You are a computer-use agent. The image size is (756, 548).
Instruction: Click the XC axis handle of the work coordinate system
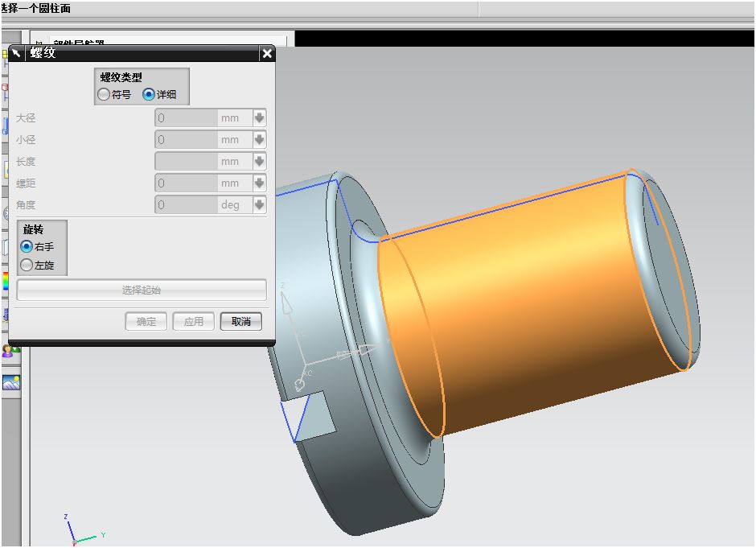(x=299, y=384)
